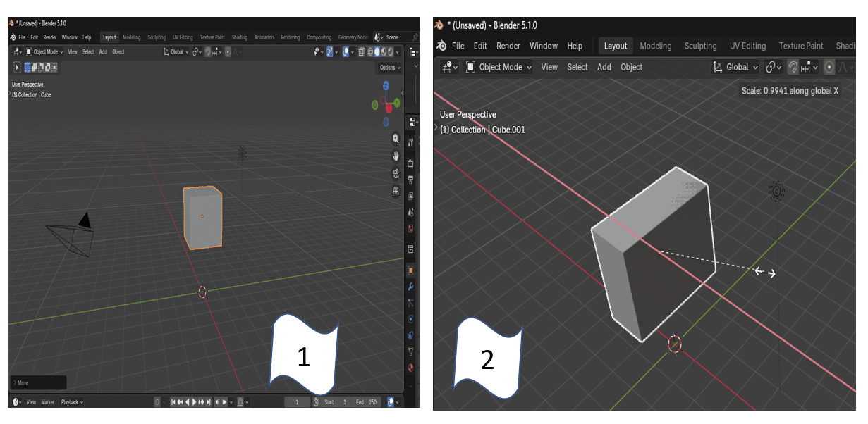The width and height of the screenshot is (868, 424).
Task: Open the viewport shading options dropdown arrow
Action: 397,51
